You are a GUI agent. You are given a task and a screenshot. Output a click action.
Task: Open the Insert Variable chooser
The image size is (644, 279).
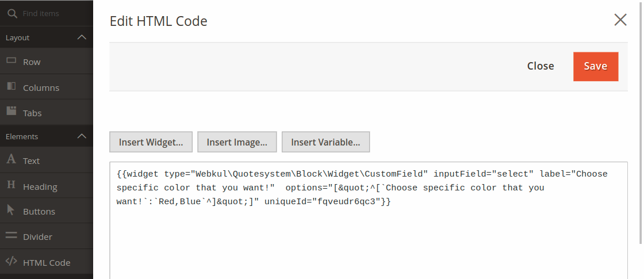(x=325, y=142)
